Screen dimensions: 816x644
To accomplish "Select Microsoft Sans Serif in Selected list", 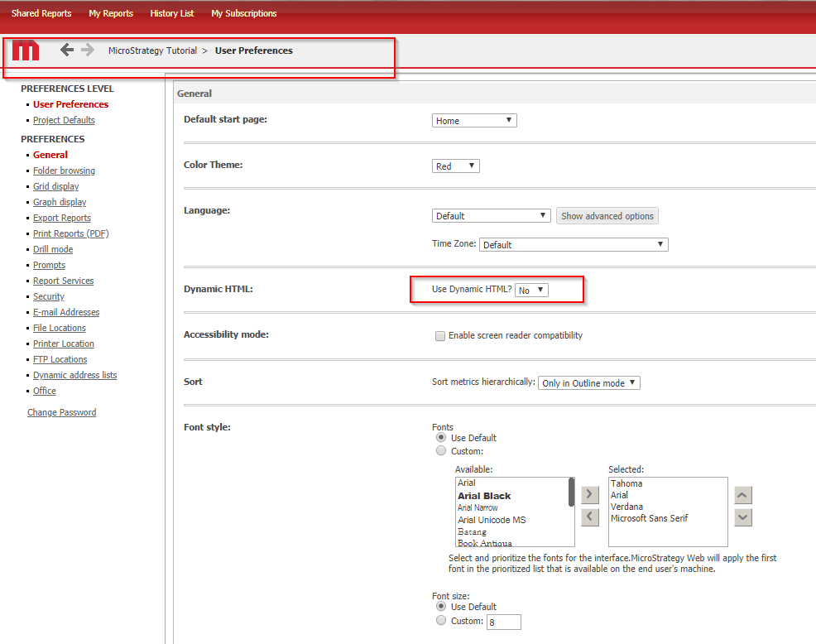I will click(650, 518).
